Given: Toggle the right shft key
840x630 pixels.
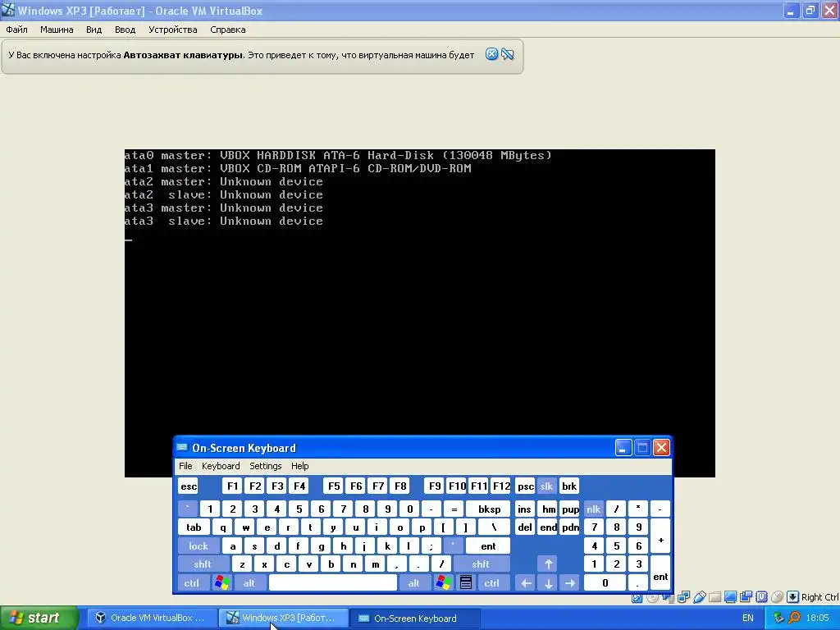Looking at the screenshot, I should [481, 564].
